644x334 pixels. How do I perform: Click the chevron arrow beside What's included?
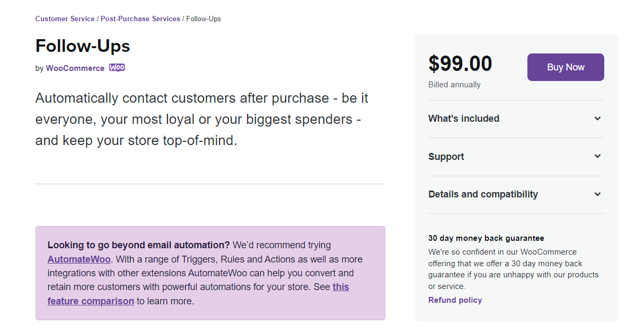(597, 119)
